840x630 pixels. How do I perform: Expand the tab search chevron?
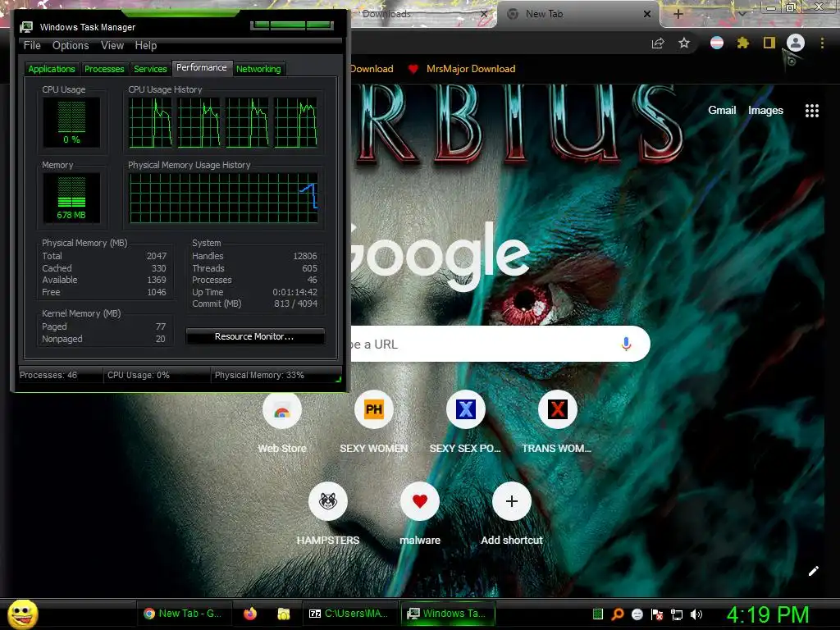tap(742, 14)
